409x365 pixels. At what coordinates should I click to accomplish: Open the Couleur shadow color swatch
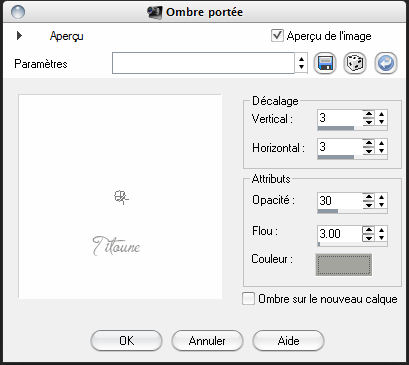tap(343, 265)
